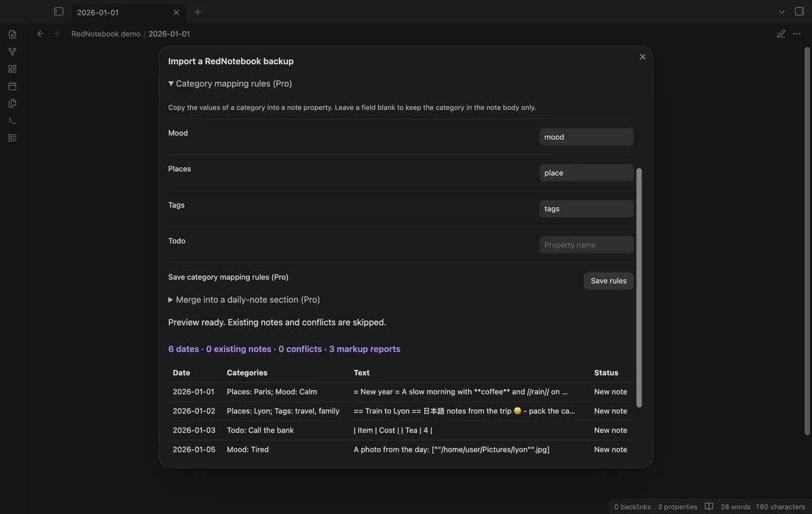
Task: Collapse the Category mapping rules (Pro) section
Action: (x=230, y=84)
